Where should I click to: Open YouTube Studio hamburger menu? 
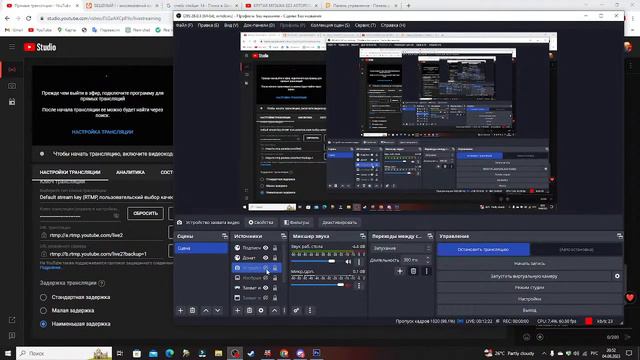click(x=12, y=47)
